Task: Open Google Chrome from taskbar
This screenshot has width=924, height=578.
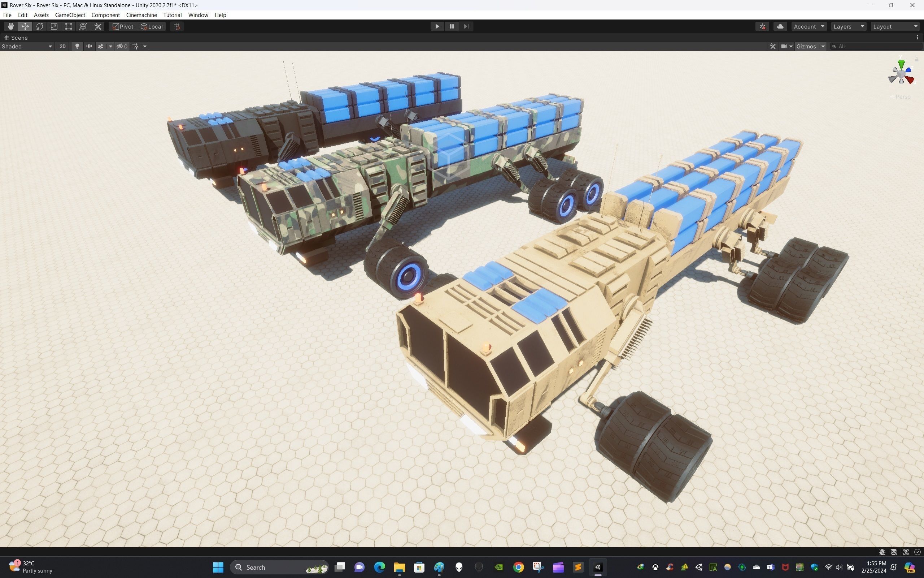Action: [518, 567]
